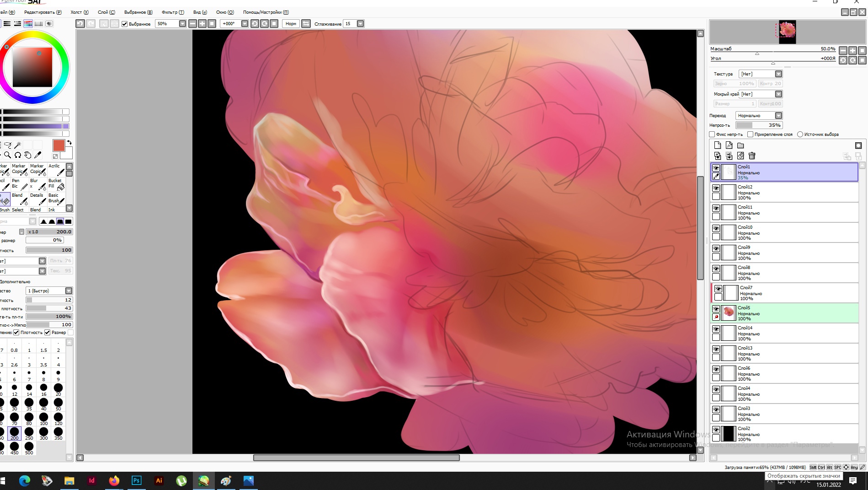Screen dimensions: 868x490
Task: Select Источник выбора radio option
Action: [x=800, y=135]
